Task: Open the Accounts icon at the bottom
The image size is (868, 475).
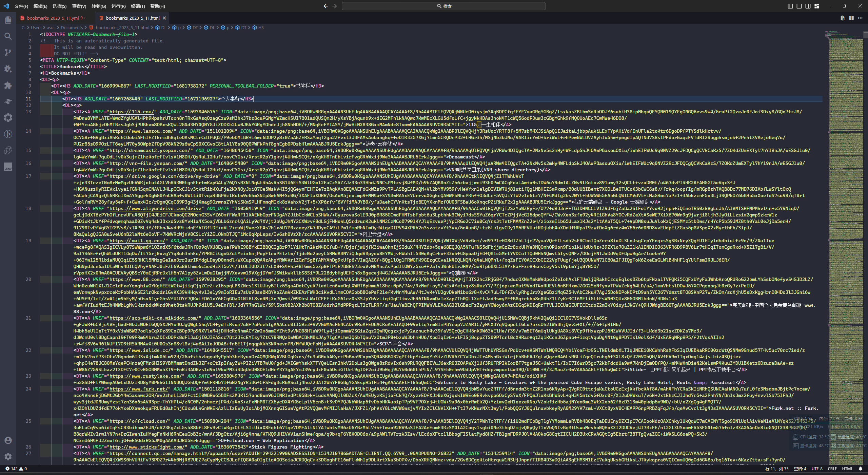Action: (8, 440)
